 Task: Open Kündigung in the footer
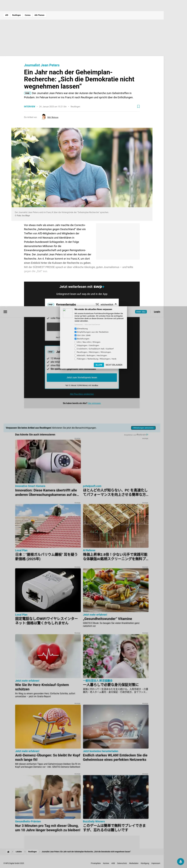pyautogui.click(x=145, y=863)
